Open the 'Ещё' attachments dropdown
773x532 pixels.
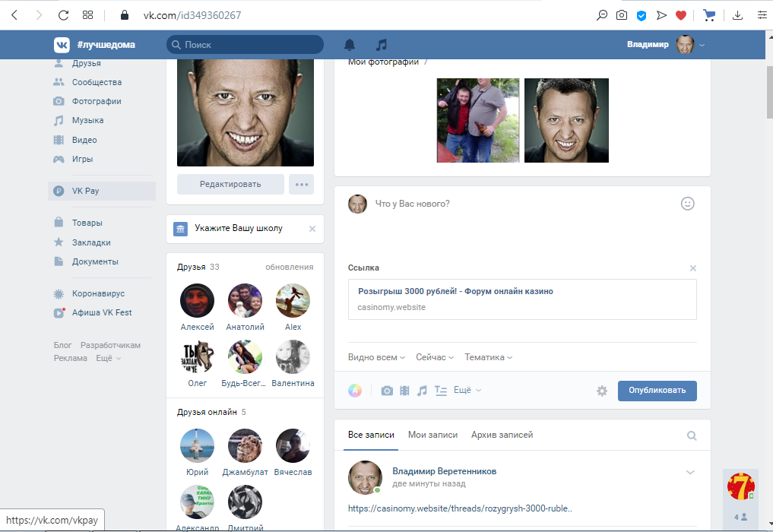(467, 390)
